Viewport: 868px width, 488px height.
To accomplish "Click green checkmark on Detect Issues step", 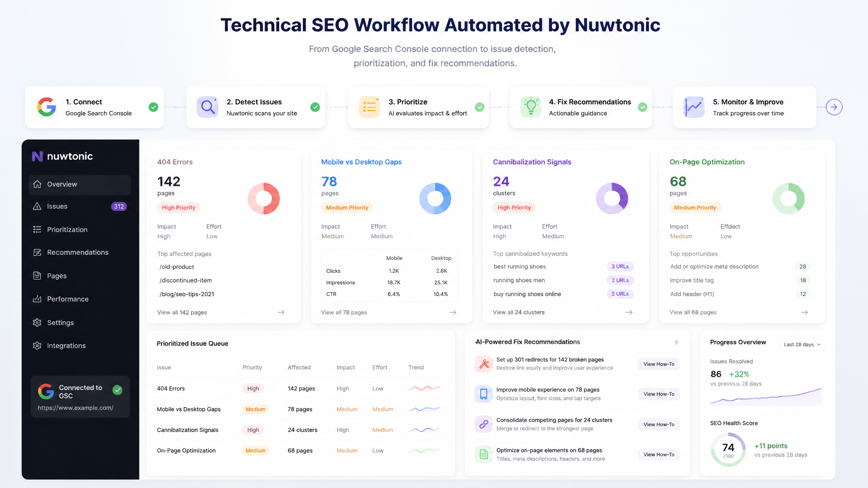I will (x=315, y=107).
